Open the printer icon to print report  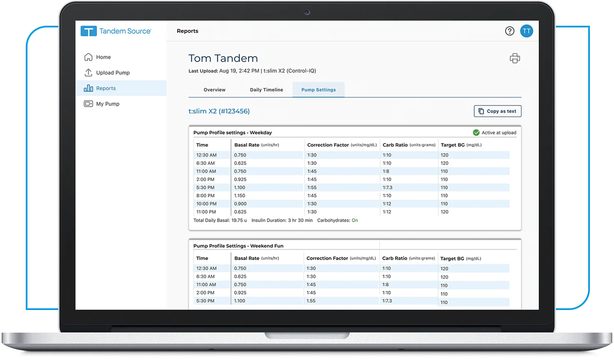coord(515,58)
